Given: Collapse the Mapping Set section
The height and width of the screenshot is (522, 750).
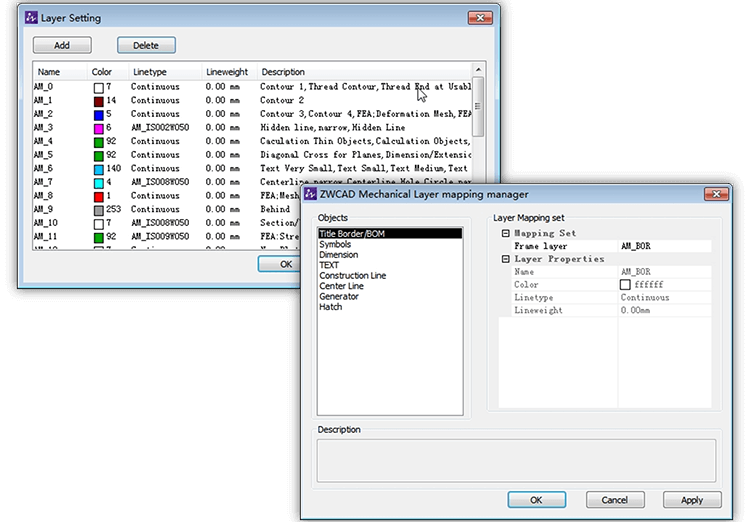Looking at the screenshot, I should 506,233.
